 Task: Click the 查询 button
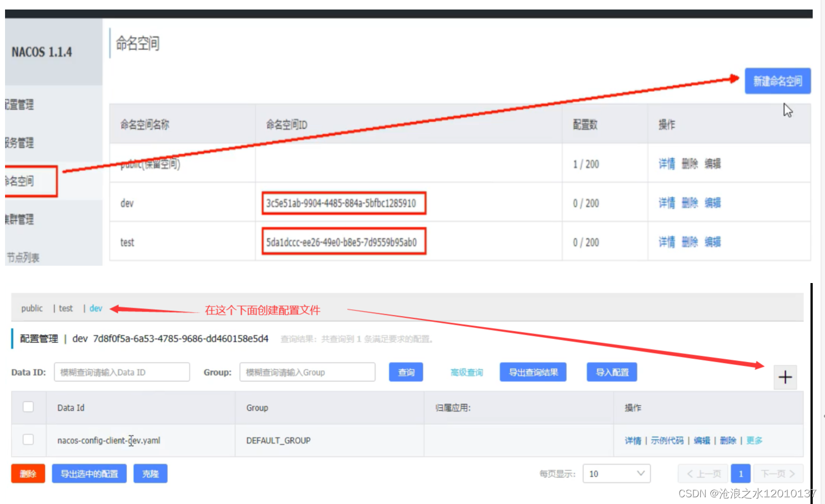pos(406,372)
